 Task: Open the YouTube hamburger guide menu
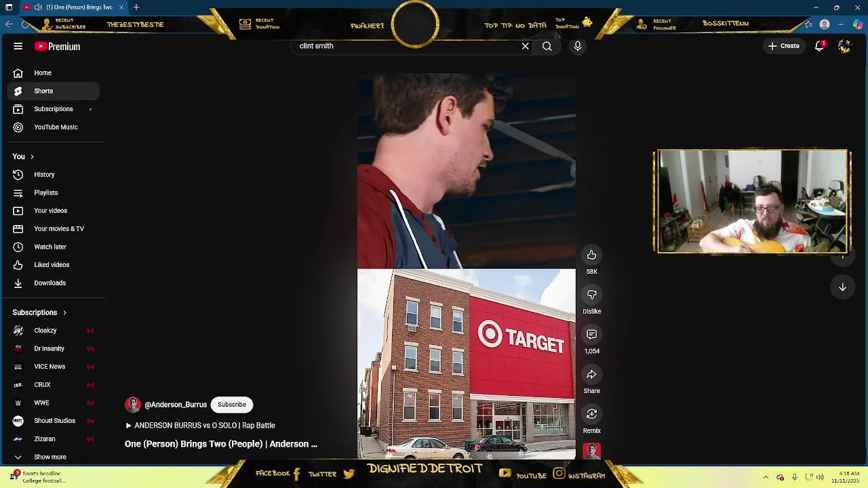pos(18,46)
